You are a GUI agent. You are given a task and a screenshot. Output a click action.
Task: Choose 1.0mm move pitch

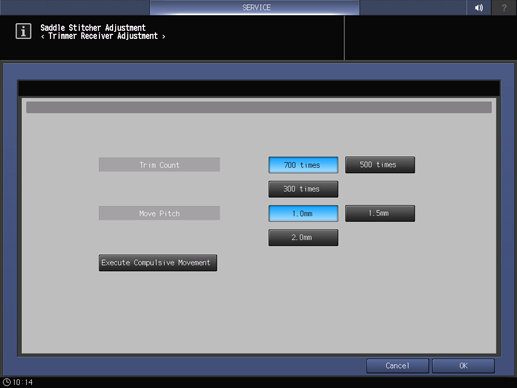pos(303,213)
